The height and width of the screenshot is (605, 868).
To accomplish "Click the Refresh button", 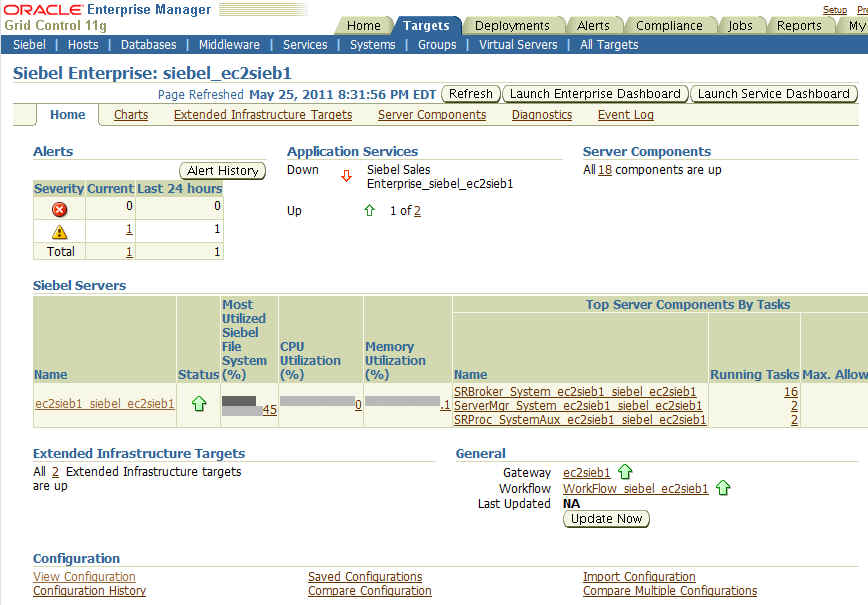I will [x=471, y=94].
